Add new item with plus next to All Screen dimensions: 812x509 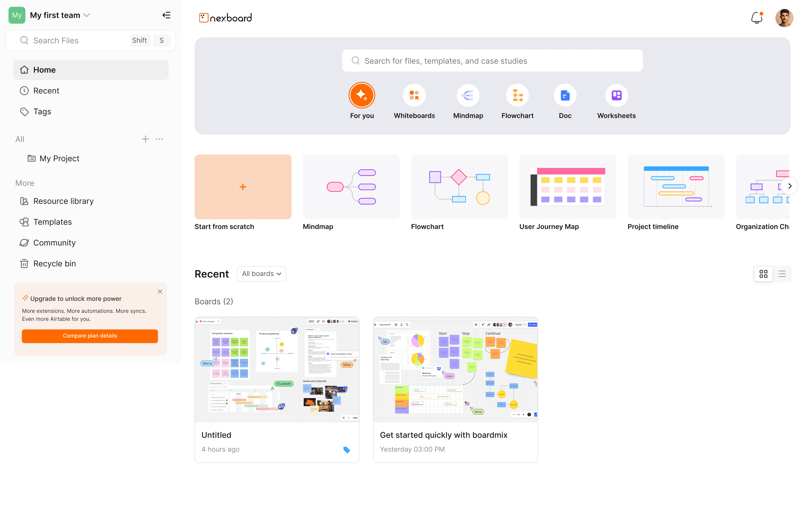[145, 139]
